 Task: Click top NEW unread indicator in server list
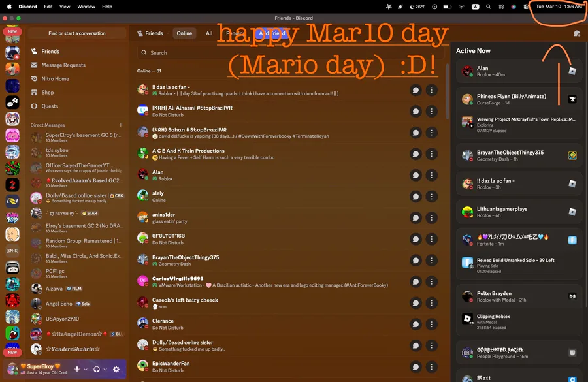(x=12, y=31)
